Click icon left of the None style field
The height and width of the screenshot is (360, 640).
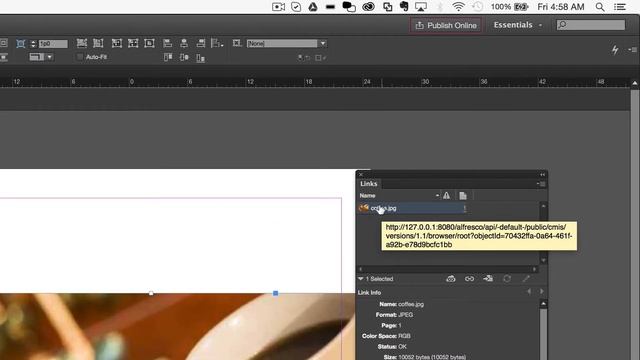point(237,43)
